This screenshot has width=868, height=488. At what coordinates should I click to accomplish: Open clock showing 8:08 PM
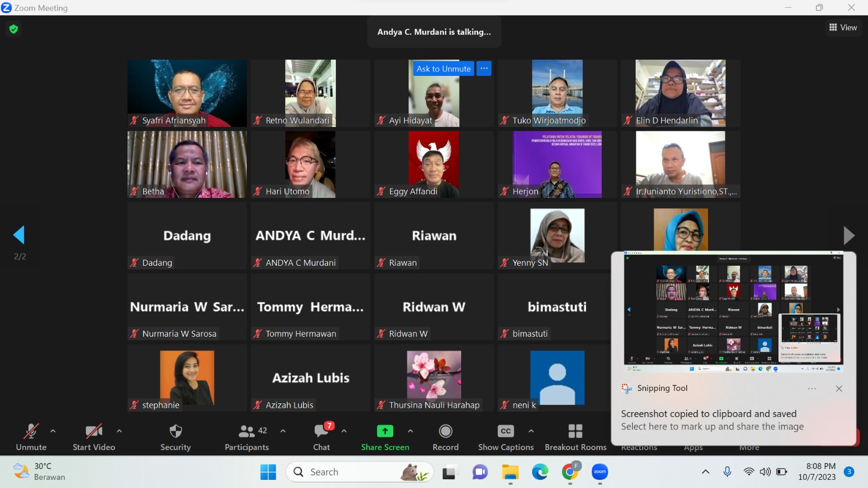(816, 472)
